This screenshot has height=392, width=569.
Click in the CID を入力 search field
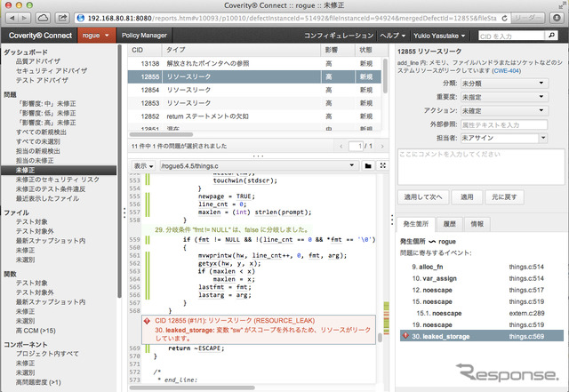511,36
